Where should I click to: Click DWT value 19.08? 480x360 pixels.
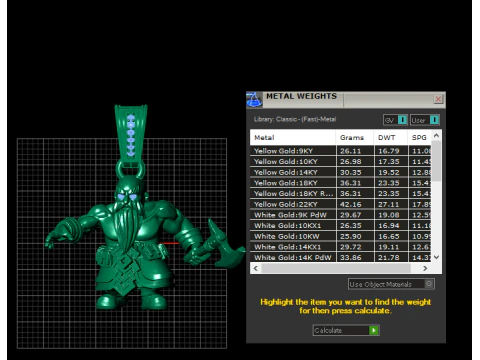point(389,215)
